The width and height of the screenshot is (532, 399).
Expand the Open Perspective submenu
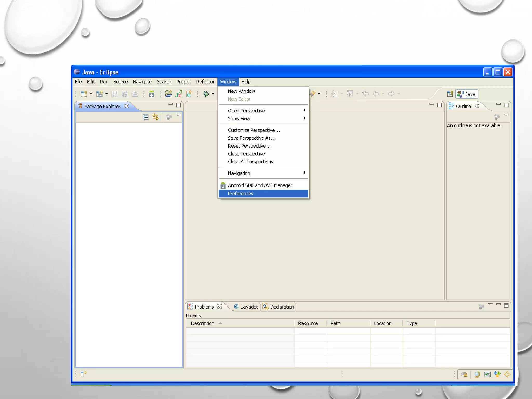263,111
